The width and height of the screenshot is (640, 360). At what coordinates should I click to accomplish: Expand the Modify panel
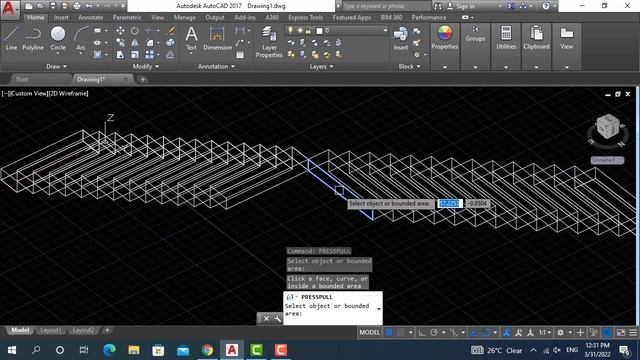(x=146, y=66)
